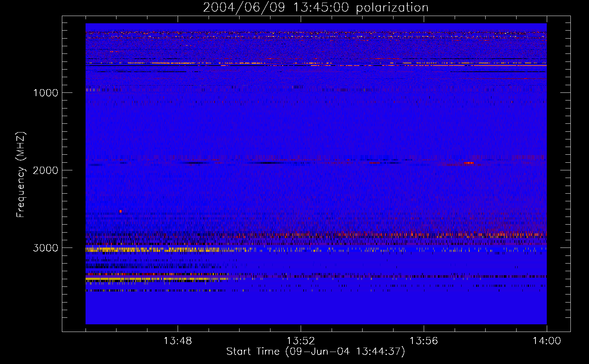Click the 'Frequency (MHZ)' axis title
The height and width of the screenshot is (364, 589).
tap(21, 175)
